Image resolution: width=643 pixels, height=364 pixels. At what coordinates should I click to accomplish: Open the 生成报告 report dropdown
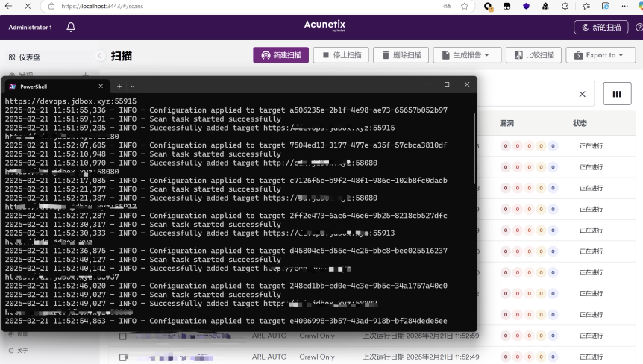pyautogui.click(x=467, y=55)
